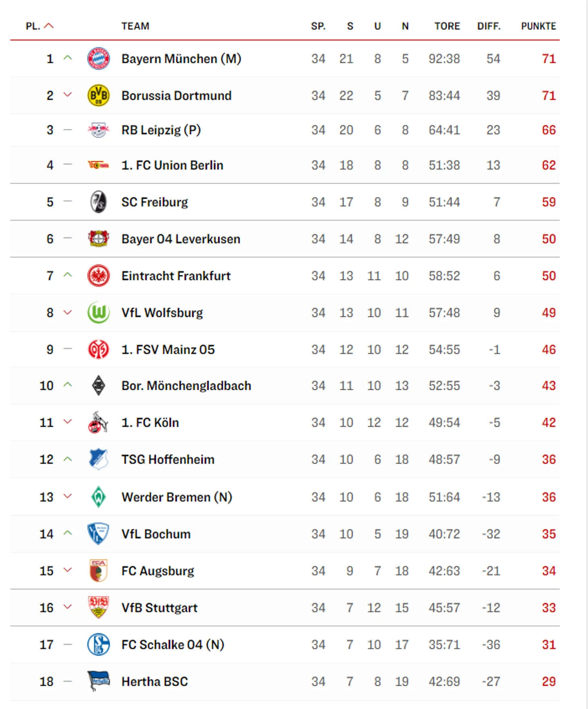
Task: Click the TEAM column header
Action: click(x=135, y=26)
